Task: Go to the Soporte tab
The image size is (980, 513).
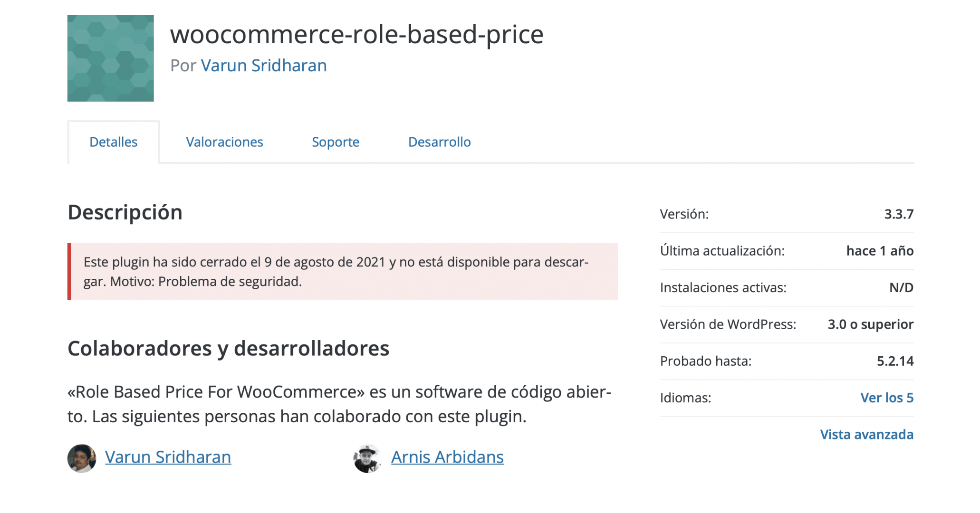Action: (336, 142)
